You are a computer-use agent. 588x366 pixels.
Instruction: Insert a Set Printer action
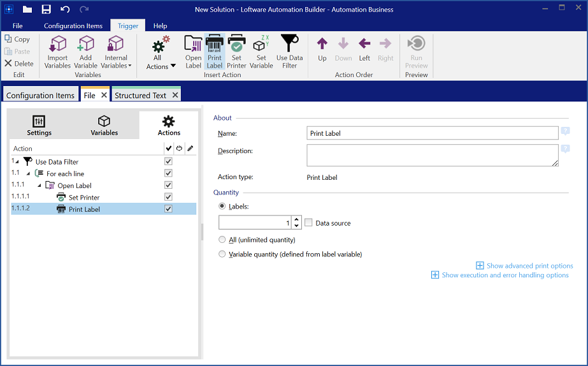pos(236,52)
